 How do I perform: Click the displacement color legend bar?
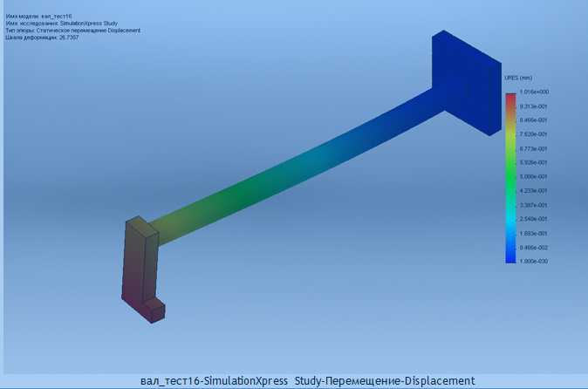(510, 179)
